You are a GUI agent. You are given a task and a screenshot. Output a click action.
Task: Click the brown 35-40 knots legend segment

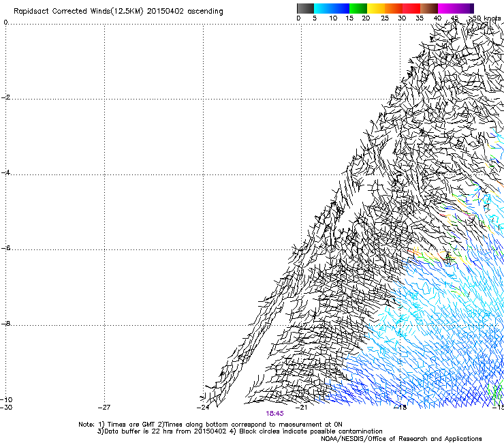click(x=429, y=8)
